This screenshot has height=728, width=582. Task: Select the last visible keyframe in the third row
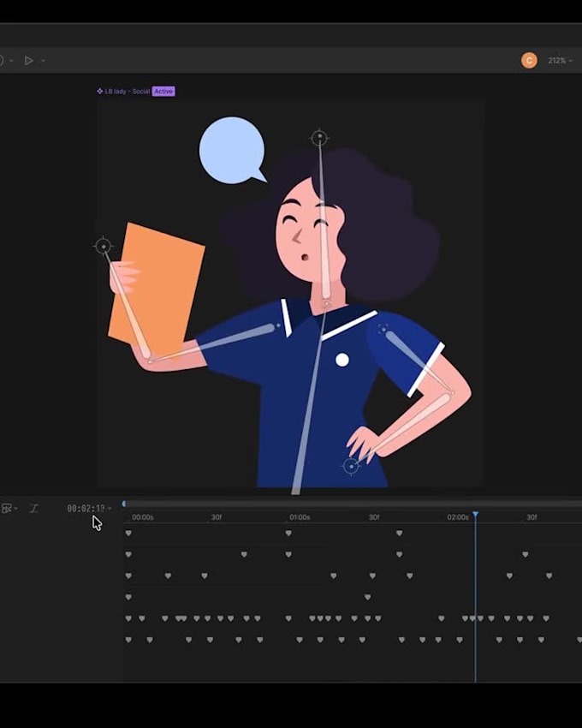(x=549, y=576)
